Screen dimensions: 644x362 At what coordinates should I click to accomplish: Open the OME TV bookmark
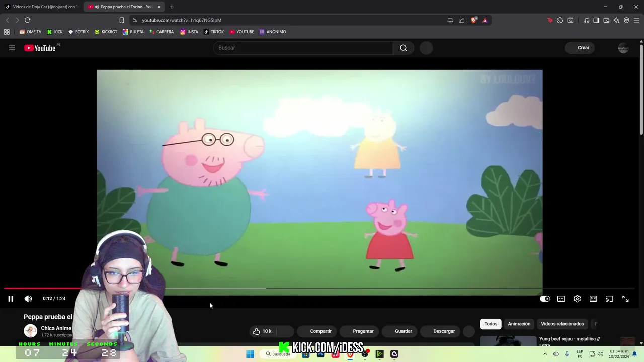tap(30, 32)
